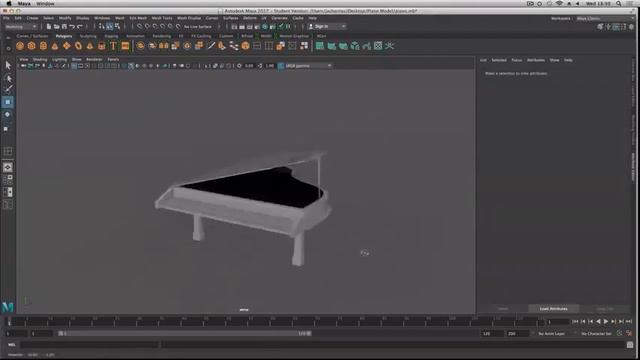Toggle Attribute Editor sidebar button at top right
Viewport: 640px width, 360px height.
point(616,27)
